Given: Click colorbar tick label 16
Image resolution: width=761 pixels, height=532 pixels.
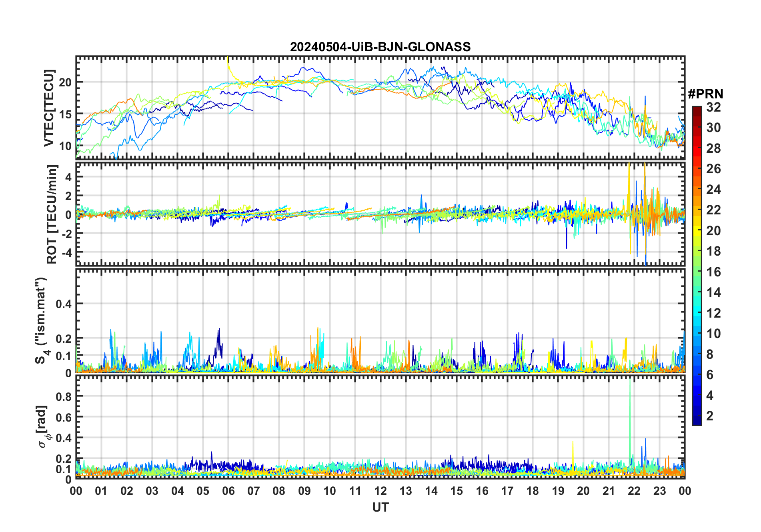Looking at the screenshot, I should point(713,272).
